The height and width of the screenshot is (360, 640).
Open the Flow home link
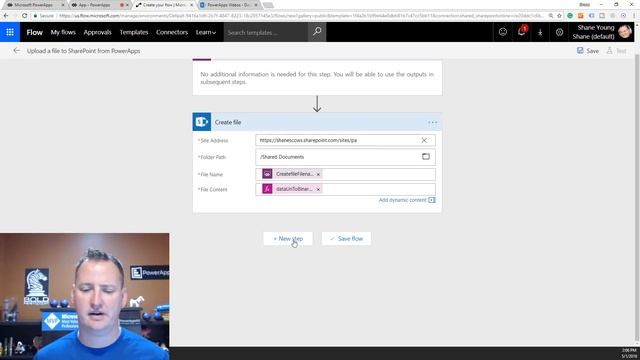(34, 32)
